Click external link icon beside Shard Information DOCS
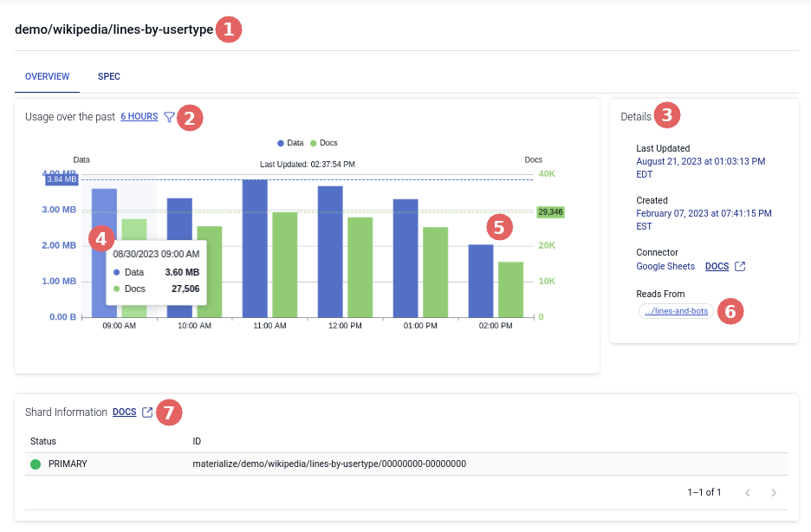 click(147, 412)
